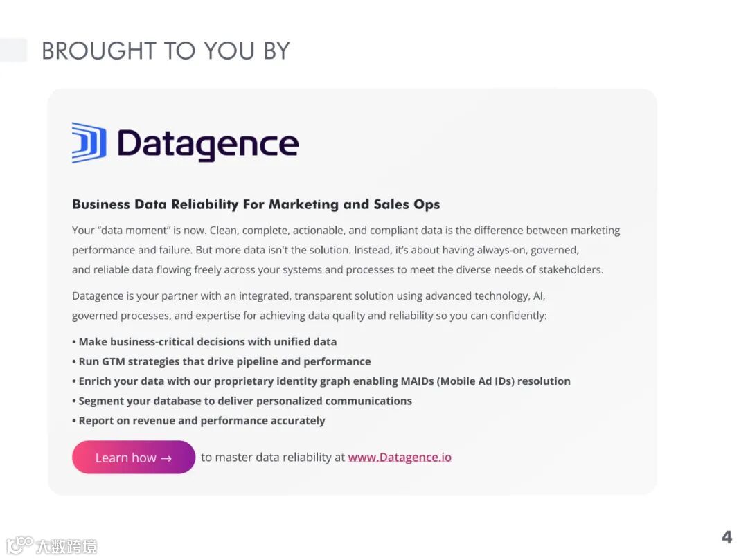
Task: Select bullet Enrich your data with identity graph
Action: (x=321, y=381)
